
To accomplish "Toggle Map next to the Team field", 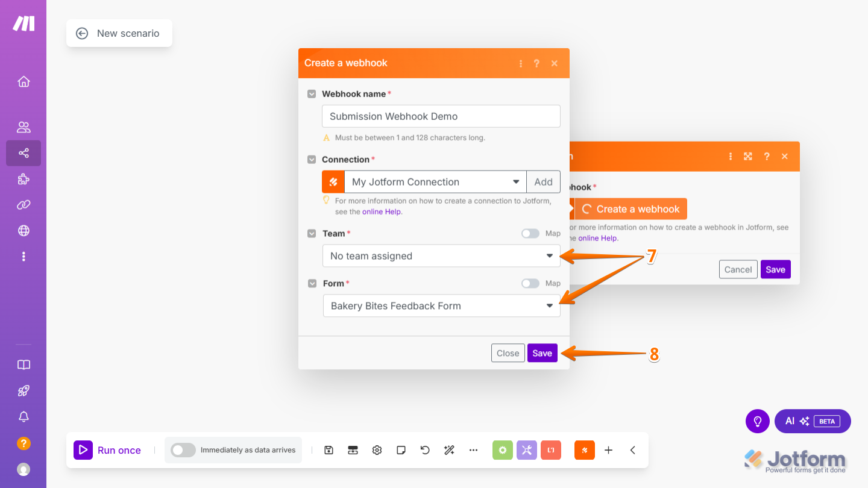I will [530, 233].
